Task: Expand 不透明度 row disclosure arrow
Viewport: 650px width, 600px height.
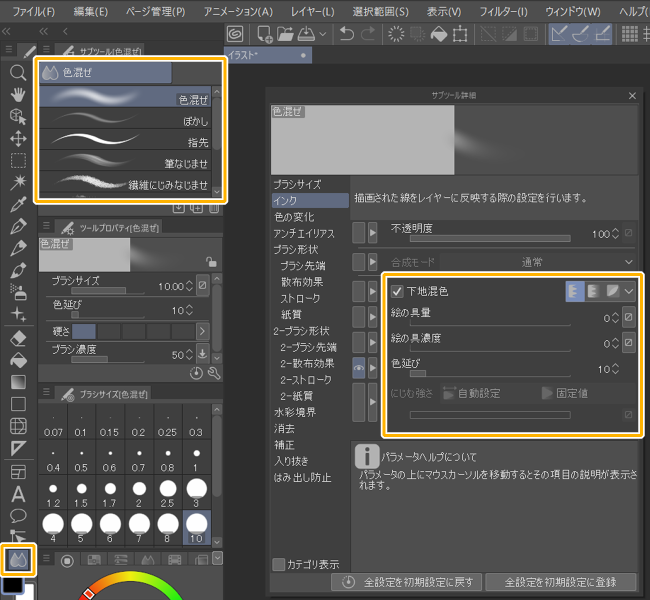Action: point(373,233)
